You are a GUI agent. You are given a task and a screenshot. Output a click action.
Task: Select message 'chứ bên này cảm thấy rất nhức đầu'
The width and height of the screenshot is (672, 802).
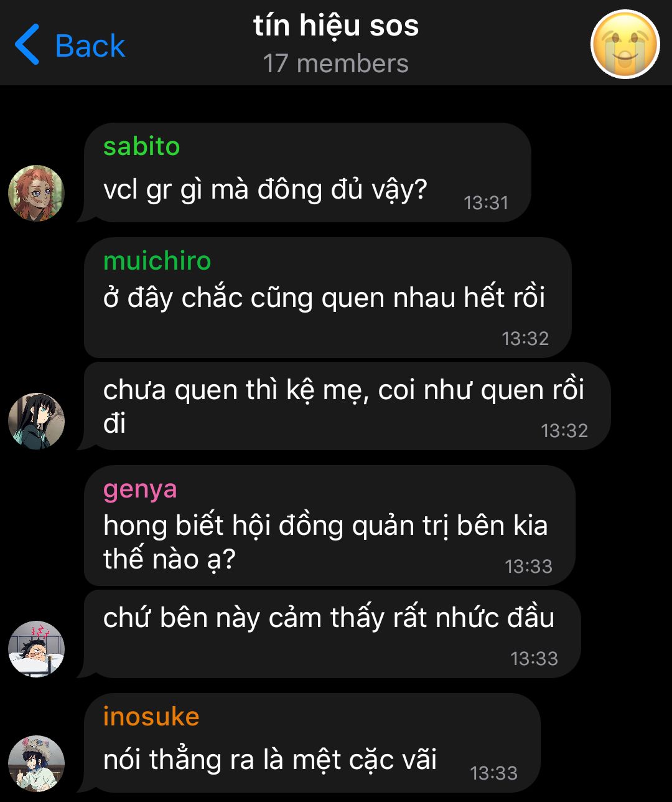332,634
